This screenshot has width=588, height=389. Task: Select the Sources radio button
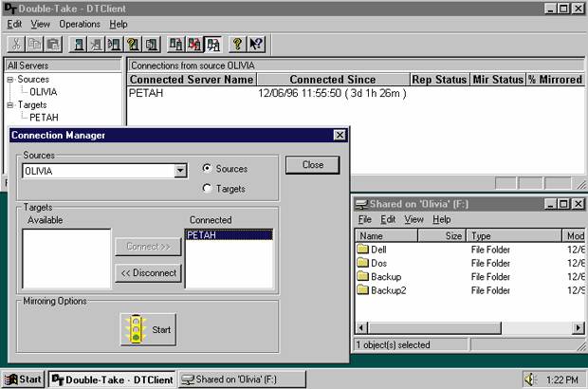coord(208,169)
